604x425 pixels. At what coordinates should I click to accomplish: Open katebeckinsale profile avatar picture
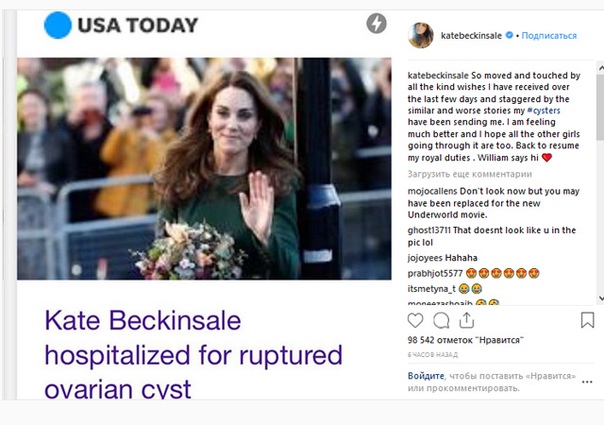coord(421,35)
